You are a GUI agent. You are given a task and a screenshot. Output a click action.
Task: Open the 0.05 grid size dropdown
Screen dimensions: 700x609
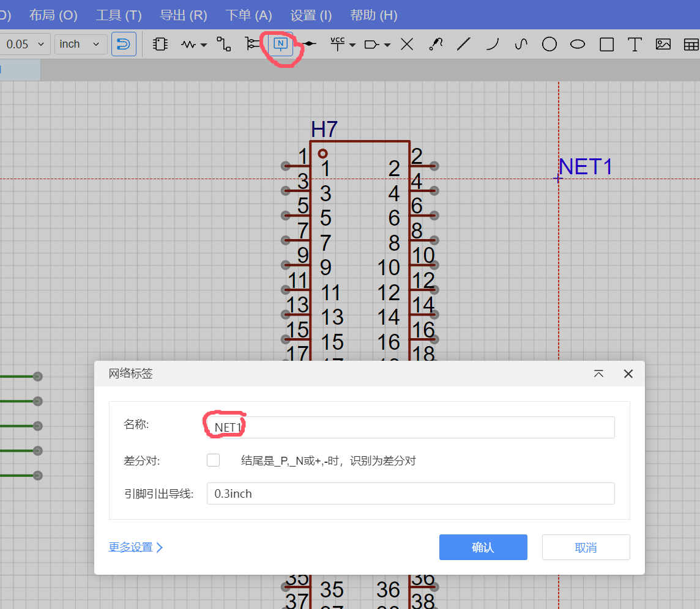(24, 44)
